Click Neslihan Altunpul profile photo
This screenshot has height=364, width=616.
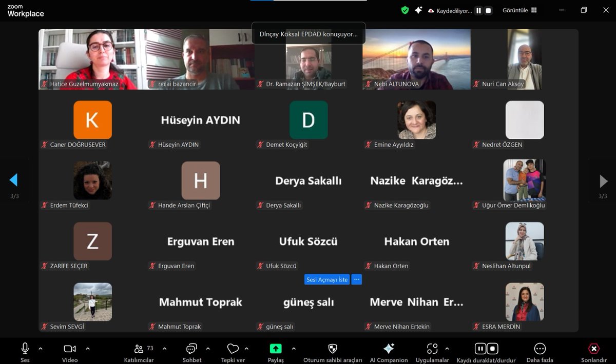point(525,241)
